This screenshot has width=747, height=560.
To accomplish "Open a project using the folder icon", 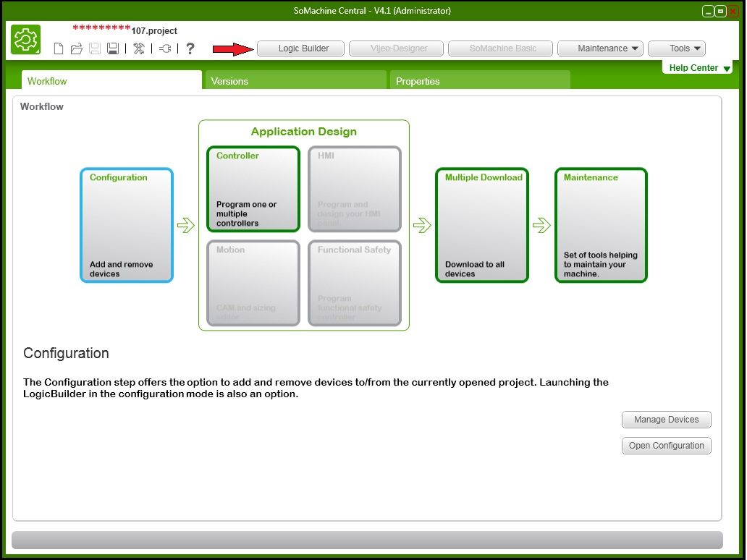I will tap(76, 48).
